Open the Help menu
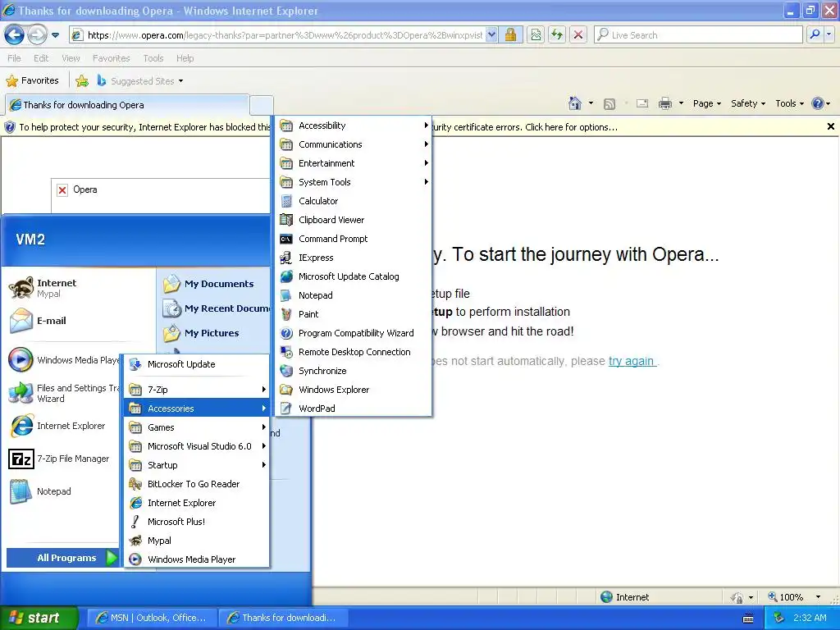The image size is (840, 630). pos(185,58)
